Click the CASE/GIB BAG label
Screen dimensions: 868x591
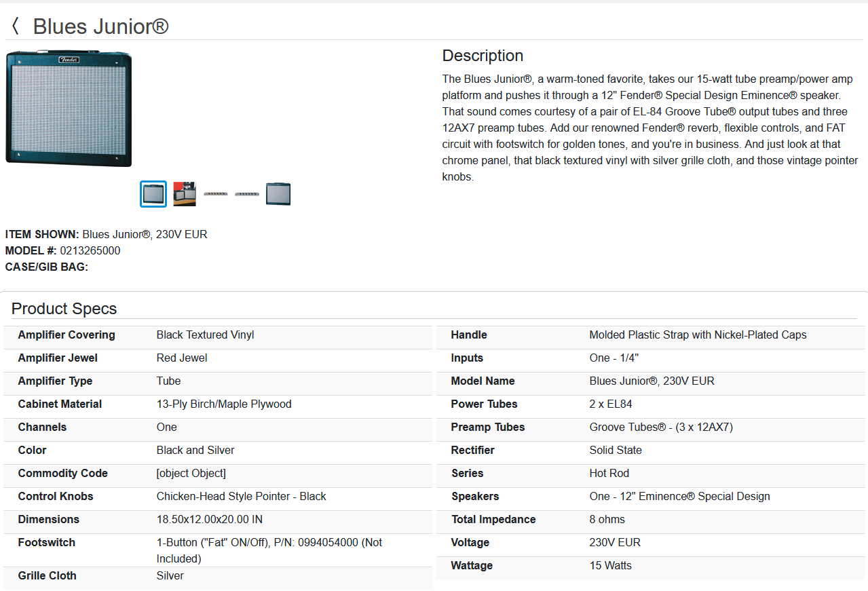click(x=47, y=267)
